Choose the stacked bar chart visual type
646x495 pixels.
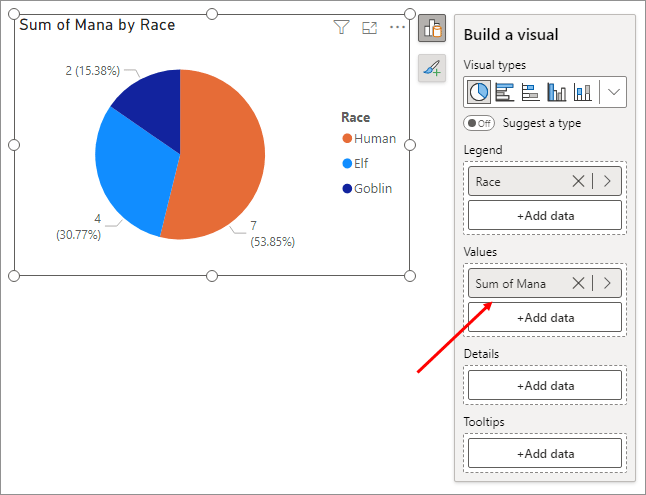(x=531, y=92)
